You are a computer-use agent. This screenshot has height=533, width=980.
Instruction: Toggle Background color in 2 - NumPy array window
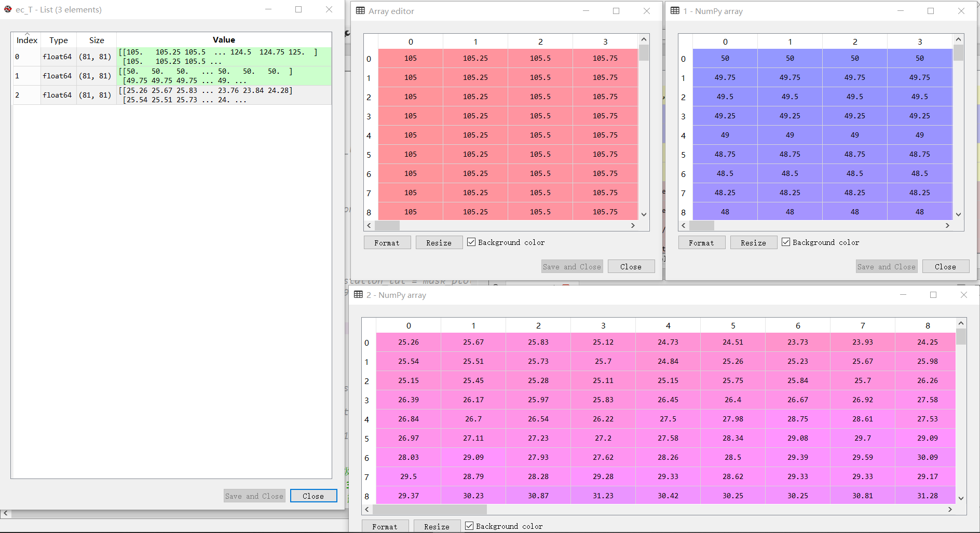(x=469, y=526)
